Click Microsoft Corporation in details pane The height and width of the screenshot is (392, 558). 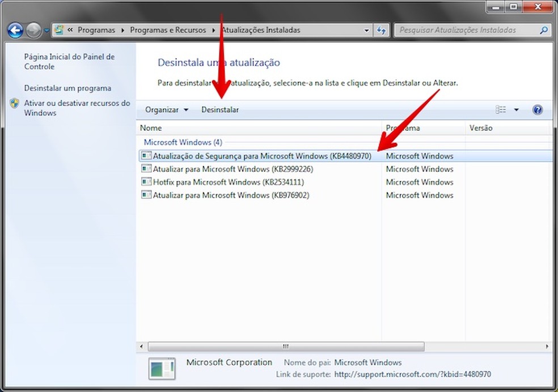point(229,363)
